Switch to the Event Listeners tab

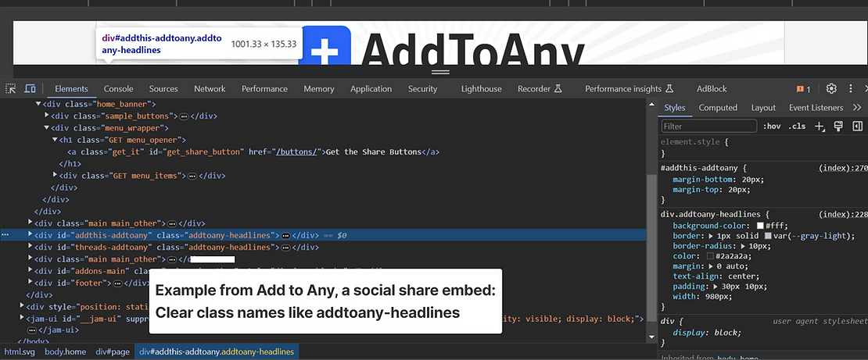(x=816, y=108)
